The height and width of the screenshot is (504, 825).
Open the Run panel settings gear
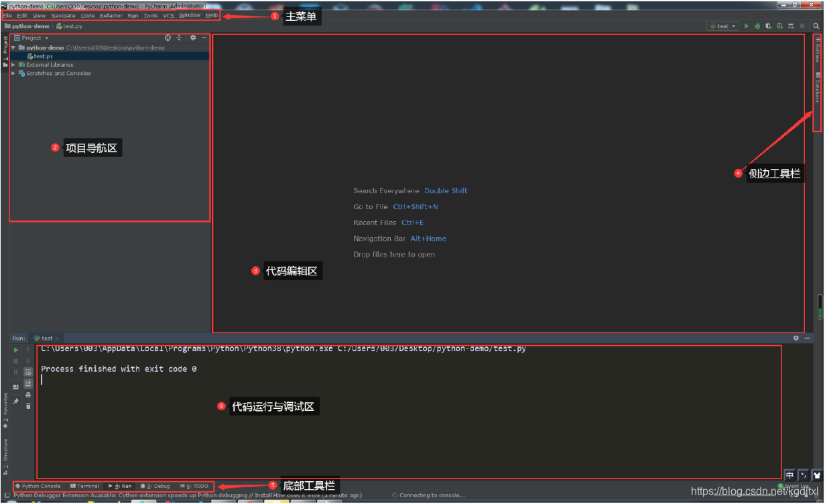click(796, 338)
